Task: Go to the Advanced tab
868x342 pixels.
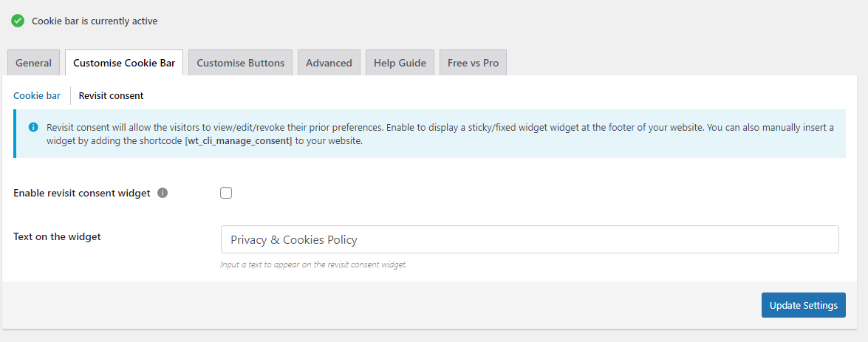Action: pyautogui.click(x=329, y=63)
